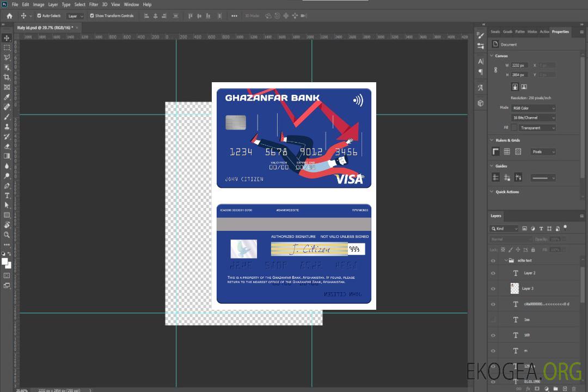The height and width of the screenshot is (392, 588).
Task: Open the Glyphs panel icon
Action: [481, 88]
